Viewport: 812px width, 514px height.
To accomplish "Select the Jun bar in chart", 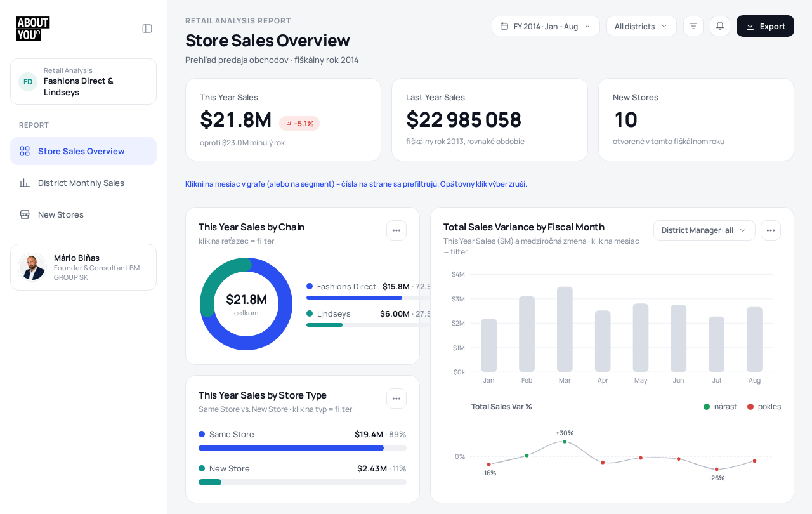I will [x=679, y=339].
